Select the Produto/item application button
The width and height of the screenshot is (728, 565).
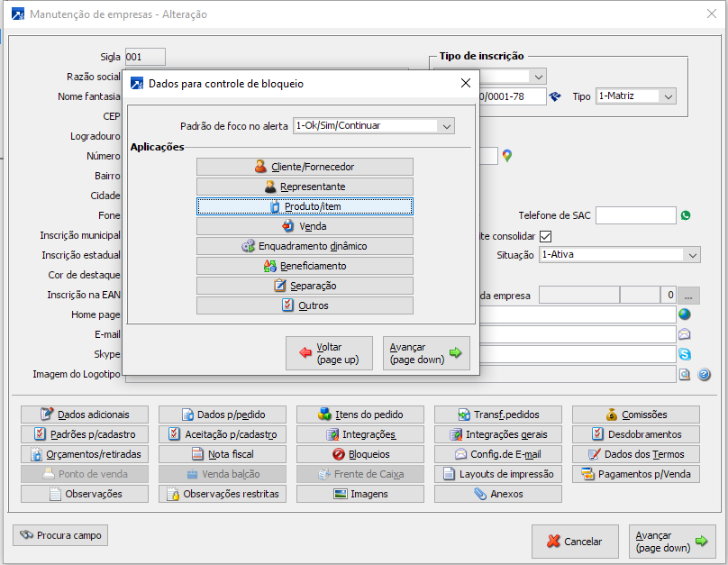coord(305,206)
